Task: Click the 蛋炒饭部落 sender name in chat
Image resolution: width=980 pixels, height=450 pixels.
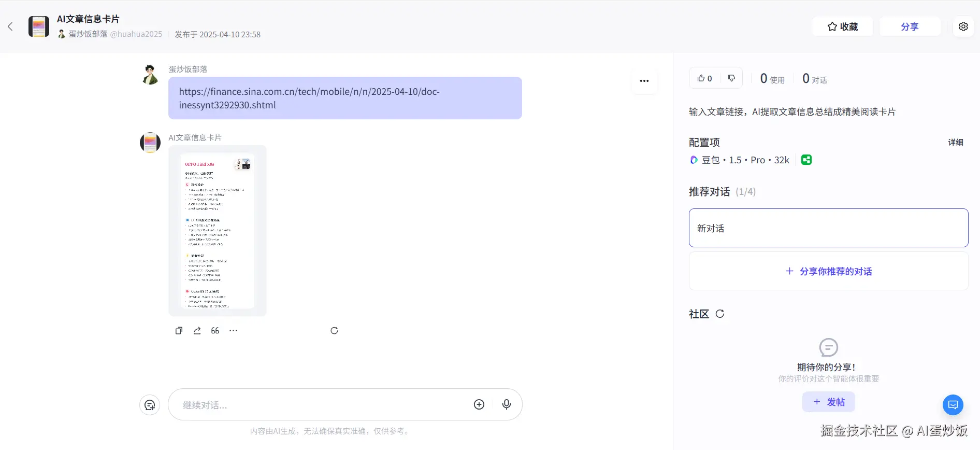Action: click(188, 69)
